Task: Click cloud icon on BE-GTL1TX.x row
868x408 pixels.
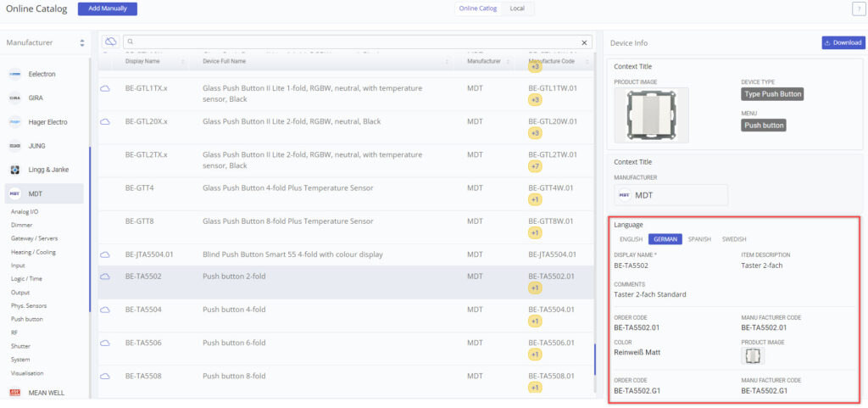Action: pos(104,88)
